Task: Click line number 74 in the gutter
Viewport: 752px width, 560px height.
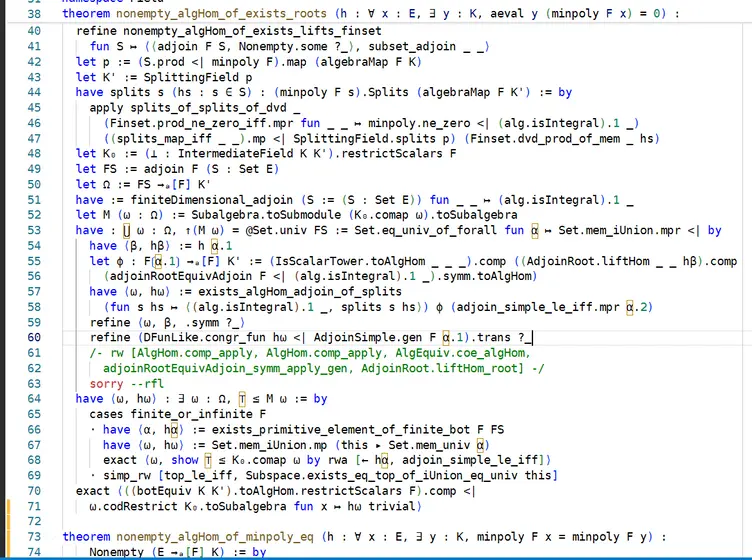Action: tap(34, 552)
